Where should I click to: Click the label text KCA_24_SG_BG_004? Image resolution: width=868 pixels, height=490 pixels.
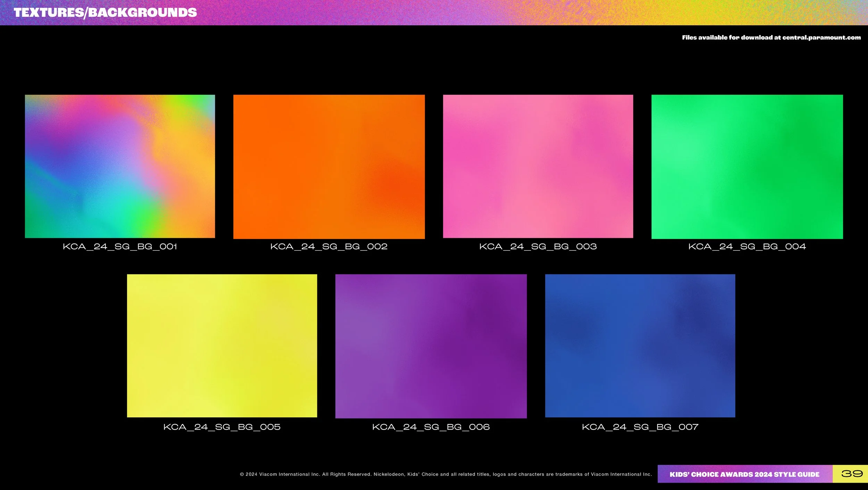click(x=747, y=247)
